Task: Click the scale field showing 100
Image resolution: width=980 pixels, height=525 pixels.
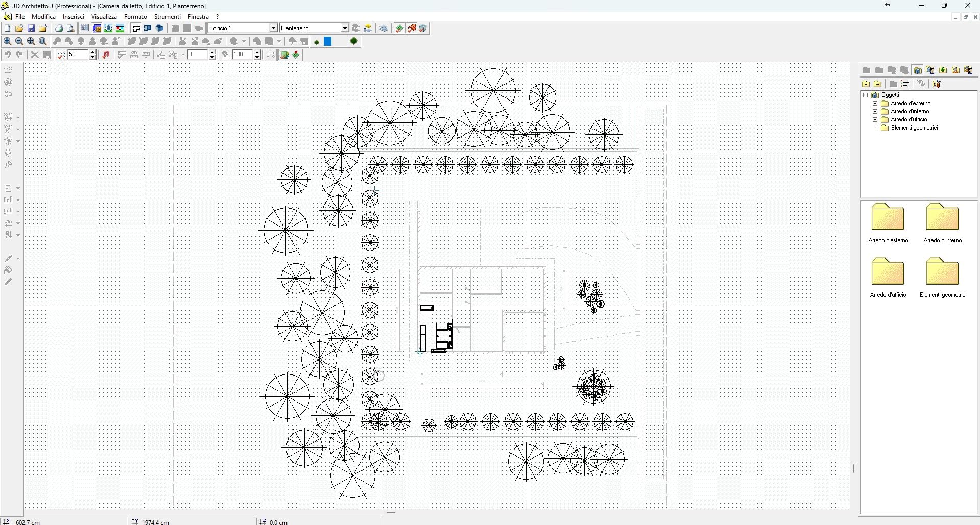Action: (x=243, y=55)
